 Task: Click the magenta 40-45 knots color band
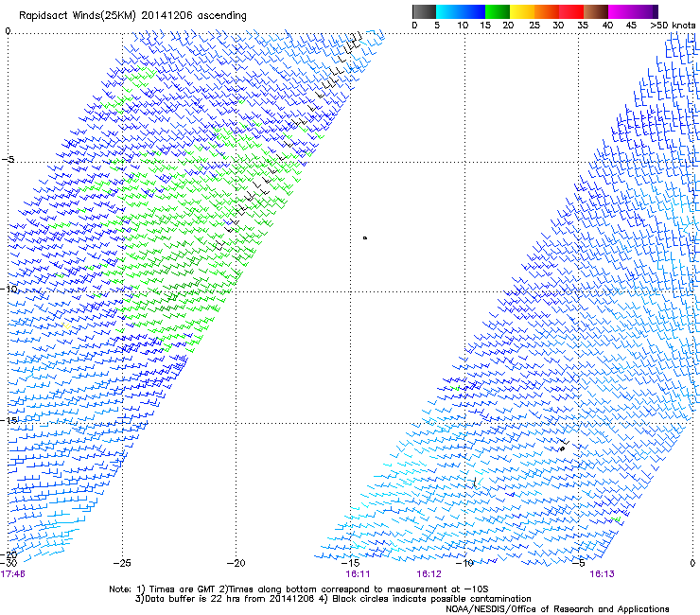(x=621, y=11)
